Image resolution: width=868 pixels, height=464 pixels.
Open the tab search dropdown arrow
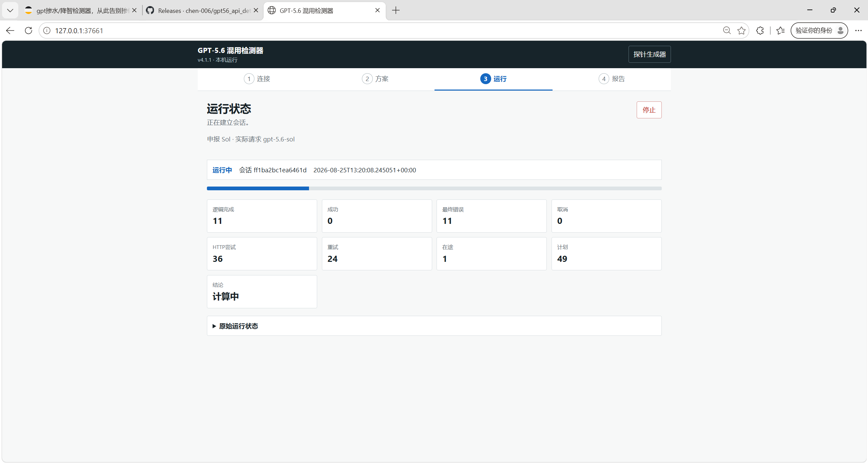click(x=10, y=11)
